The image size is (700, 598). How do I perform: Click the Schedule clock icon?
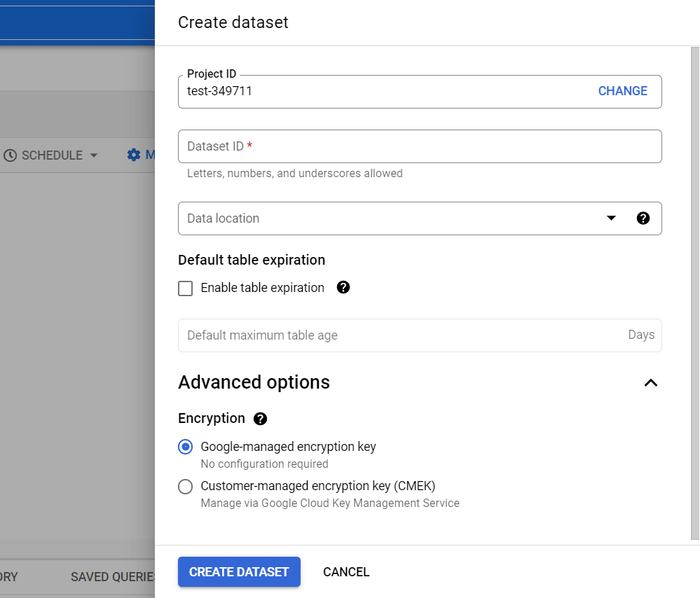click(10, 155)
